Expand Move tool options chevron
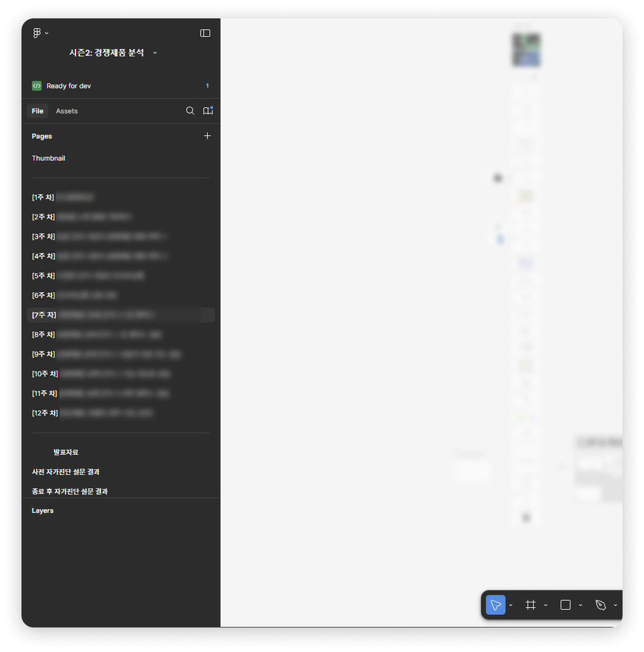 click(511, 605)
